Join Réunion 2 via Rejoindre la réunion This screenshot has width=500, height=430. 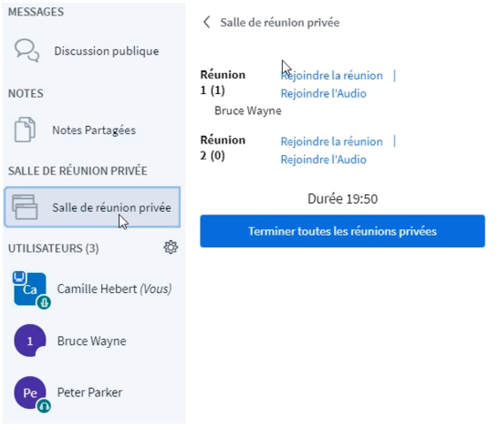(331, 142)
